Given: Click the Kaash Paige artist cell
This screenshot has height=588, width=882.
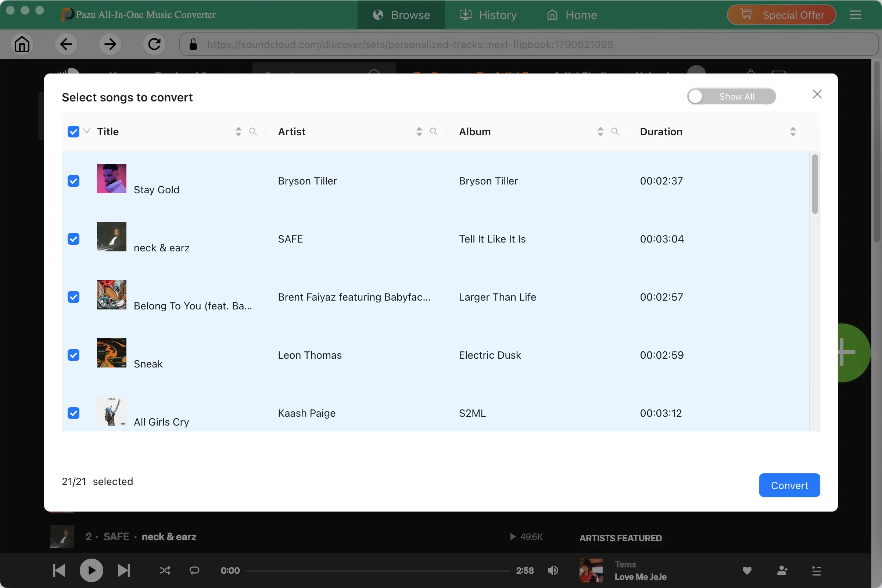Looking at the screenshot, I should coord(307,413).
